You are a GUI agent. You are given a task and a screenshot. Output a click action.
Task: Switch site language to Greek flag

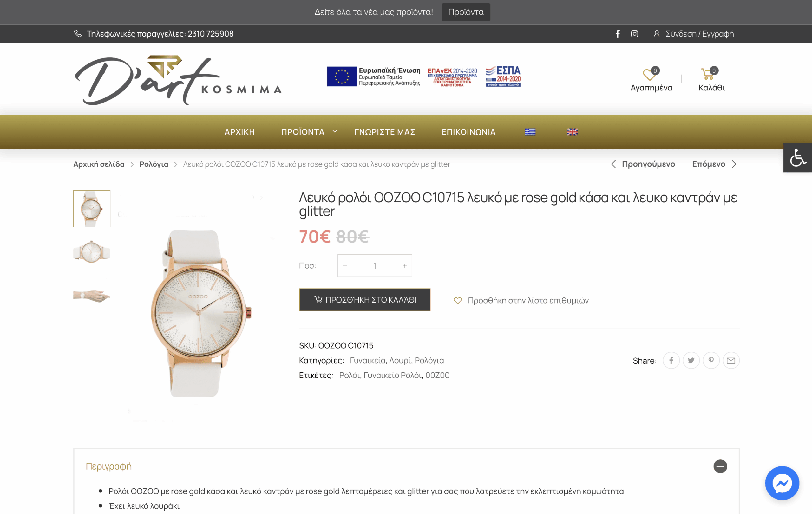point(530,132)
